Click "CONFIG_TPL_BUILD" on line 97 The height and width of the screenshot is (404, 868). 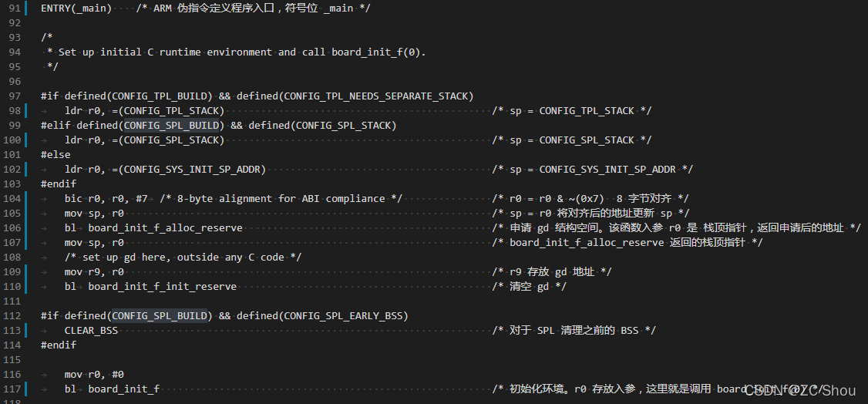pyautogui.click(x=160, y=96)
